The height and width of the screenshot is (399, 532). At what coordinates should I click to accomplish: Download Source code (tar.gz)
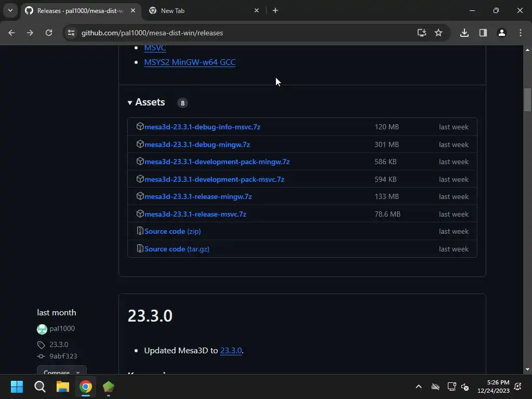click(177, 249)
